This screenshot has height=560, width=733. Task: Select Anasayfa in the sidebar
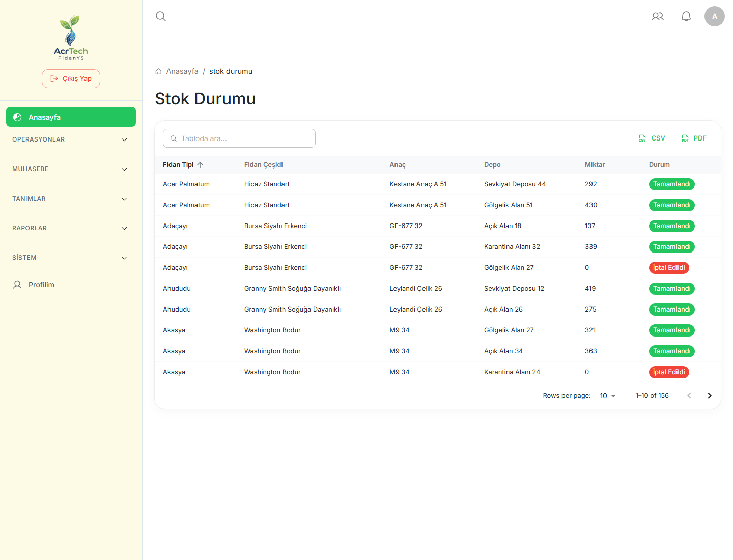[x=71, y=117]
